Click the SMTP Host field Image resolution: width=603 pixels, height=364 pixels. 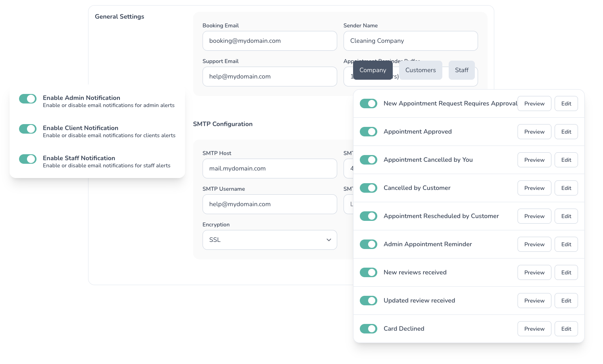point(270,169)
